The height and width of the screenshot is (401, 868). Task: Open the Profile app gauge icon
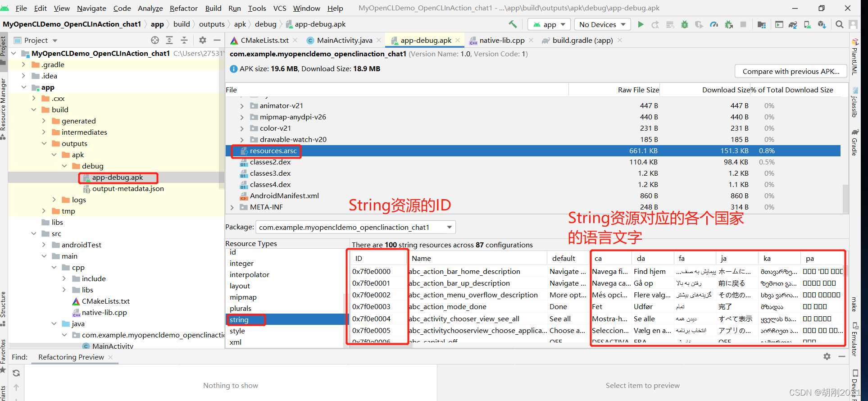pyautogui.click(x=714, y=24)
